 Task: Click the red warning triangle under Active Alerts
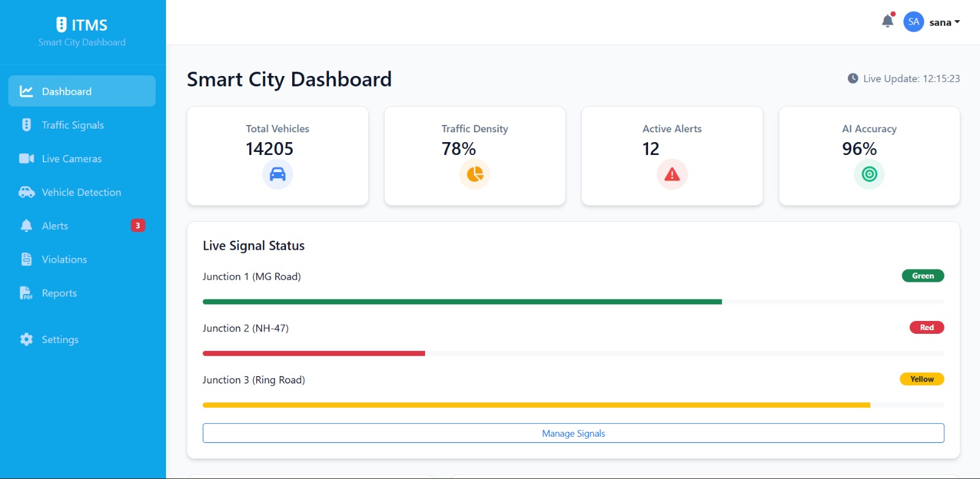(x=672, y=175)
